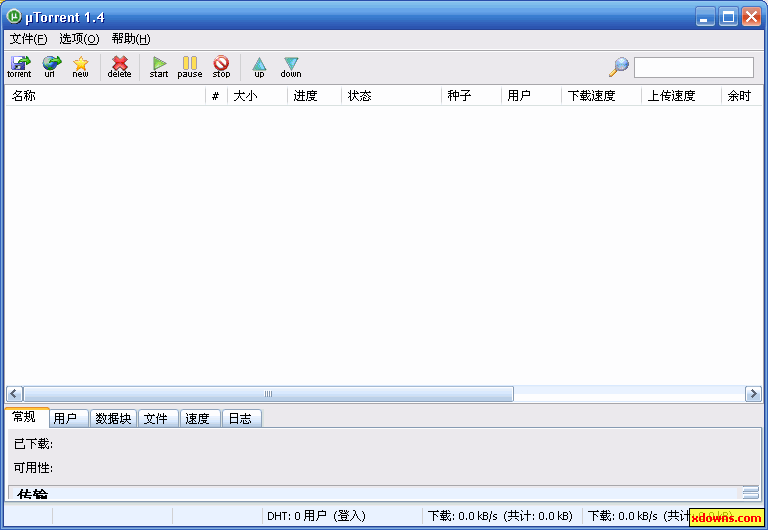Image resolution: width=768 pixels, height=530 pixels.
Task: Open the 选项(O) menu
Action: pos(79,39)
